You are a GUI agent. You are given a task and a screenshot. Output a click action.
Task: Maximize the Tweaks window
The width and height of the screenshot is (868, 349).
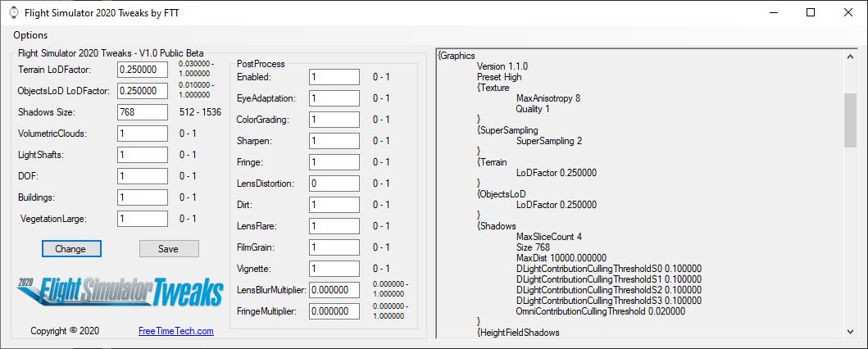click(x=811, y=13)
